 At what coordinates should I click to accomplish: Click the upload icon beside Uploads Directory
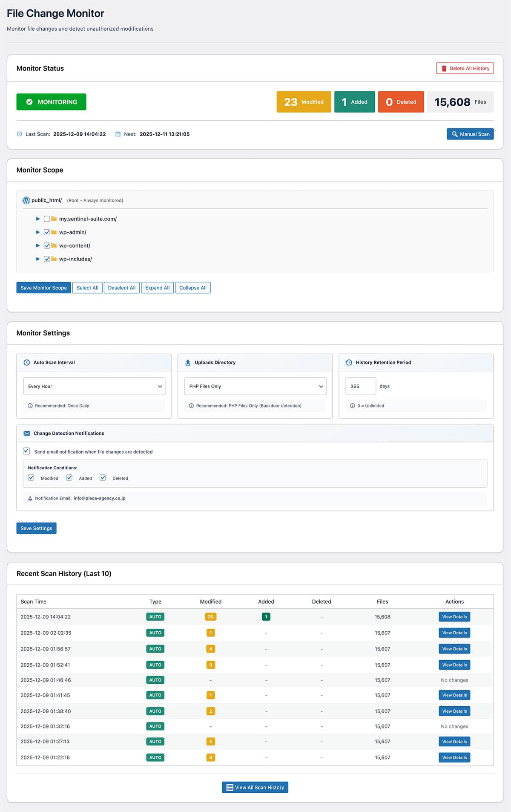click(188, 363)
